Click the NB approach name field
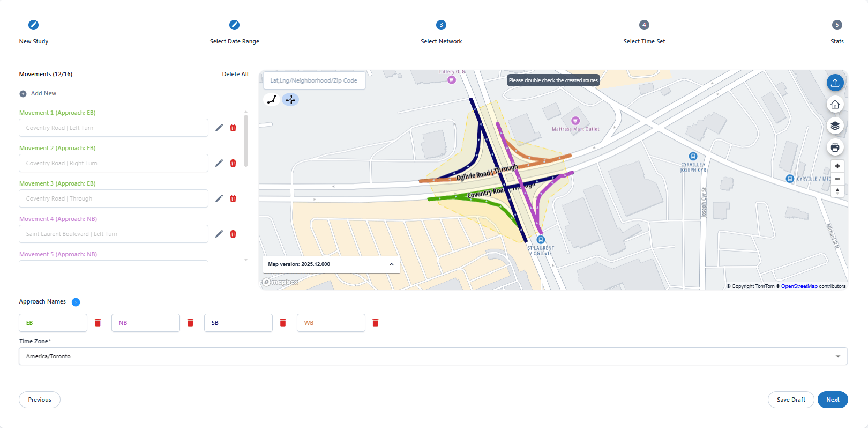Viewport: 868px width, 428px height. click(x=146, y=323)
